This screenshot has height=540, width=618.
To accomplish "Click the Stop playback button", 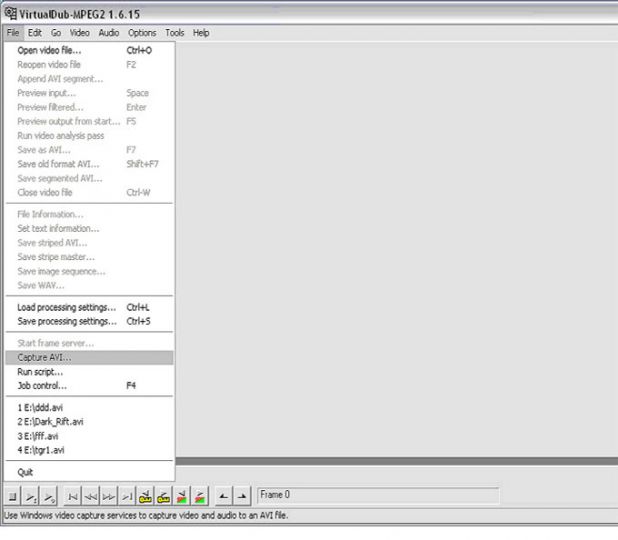I will 13,496.
